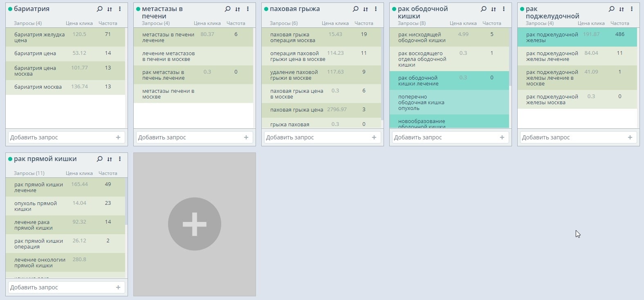Open three-dot menu of паховая грыжа card

pyautogui.click(x=376, y=9)
